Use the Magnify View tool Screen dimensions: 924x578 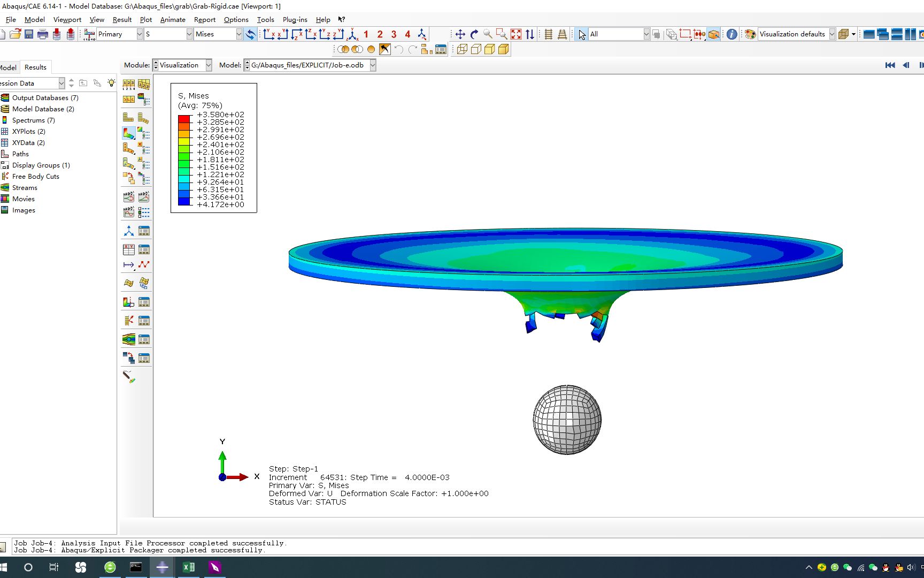pyautogui.click(x=487, y=34)
